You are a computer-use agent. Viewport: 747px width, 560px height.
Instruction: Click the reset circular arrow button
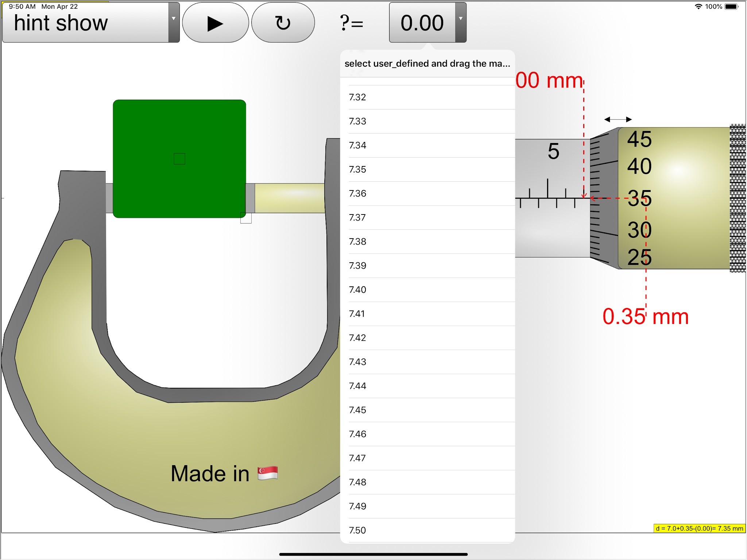point(283,23)
